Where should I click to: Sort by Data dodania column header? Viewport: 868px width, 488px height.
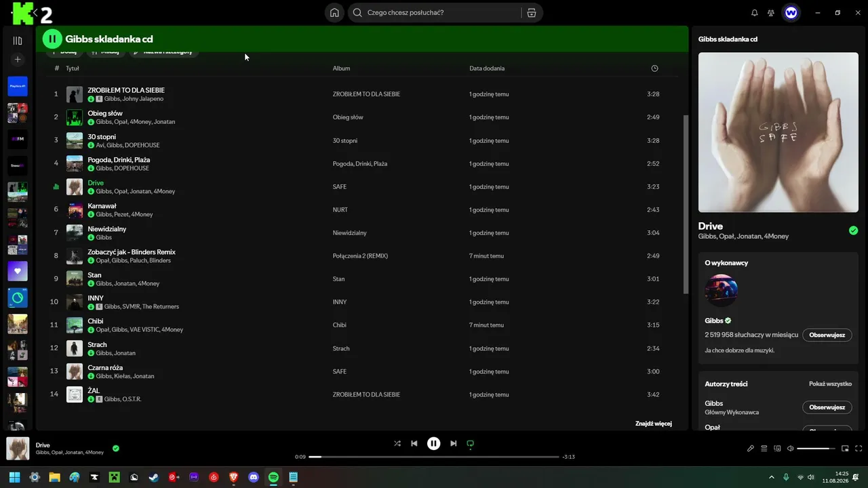487,68
